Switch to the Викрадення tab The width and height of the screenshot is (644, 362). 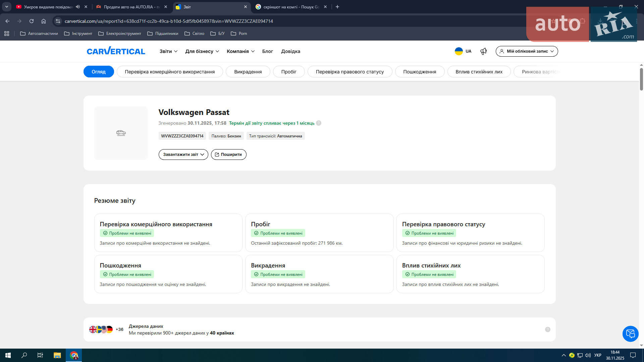click(x=248, y=72)
